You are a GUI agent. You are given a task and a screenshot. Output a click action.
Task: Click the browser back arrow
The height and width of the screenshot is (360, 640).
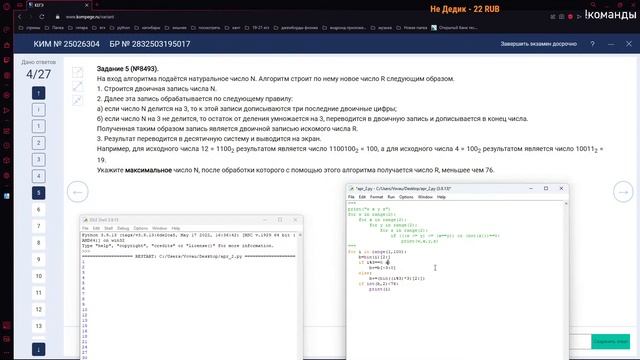coord(19,17)
